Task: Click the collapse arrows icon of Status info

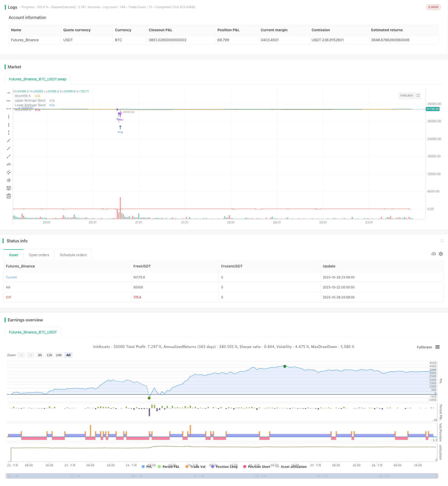Action: [442, 241]
